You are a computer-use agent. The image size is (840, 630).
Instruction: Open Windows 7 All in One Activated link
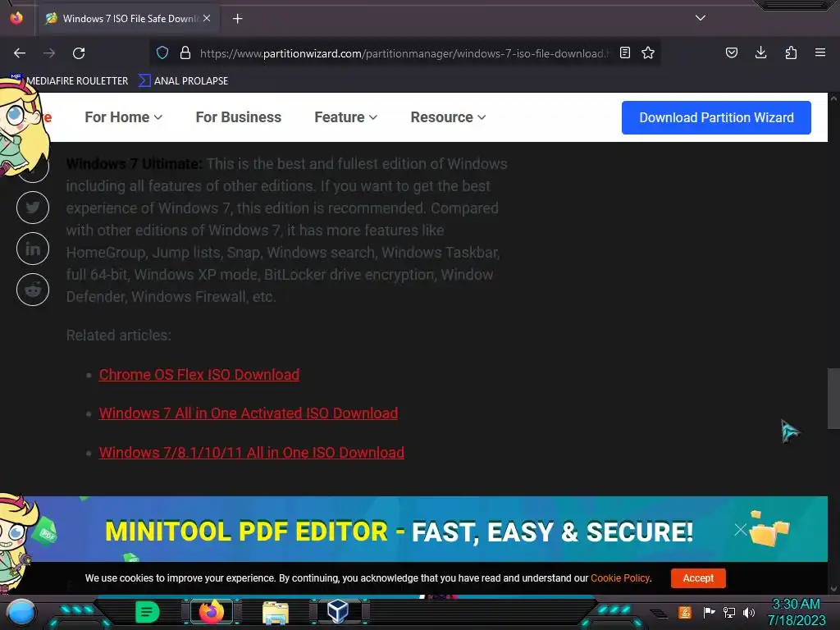[249, 413]
